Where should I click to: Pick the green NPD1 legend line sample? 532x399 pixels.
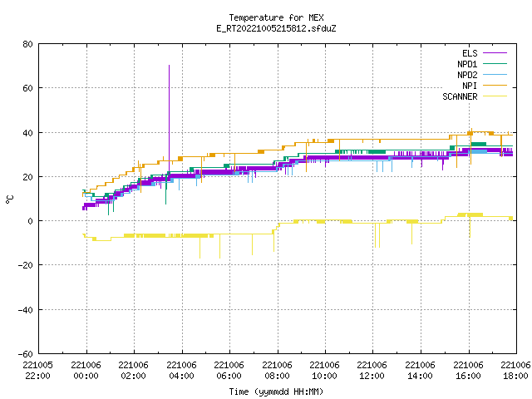(495, 64)
